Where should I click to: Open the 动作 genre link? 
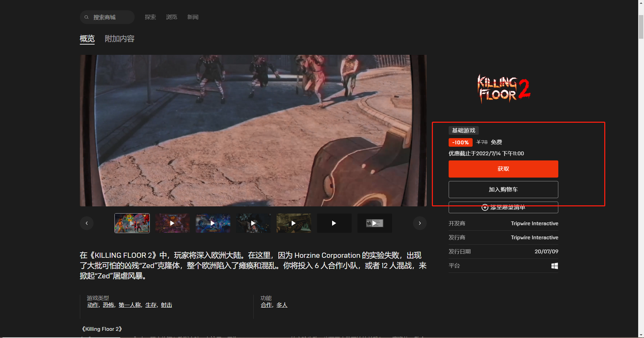92,305
